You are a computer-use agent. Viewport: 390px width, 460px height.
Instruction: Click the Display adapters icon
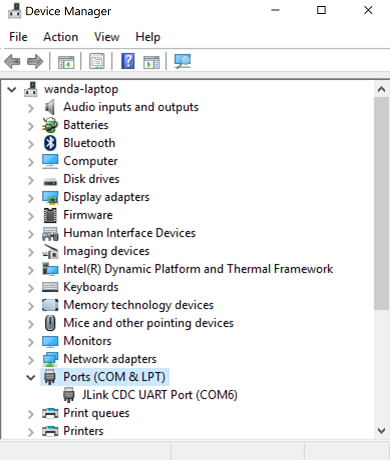[50, 197]
